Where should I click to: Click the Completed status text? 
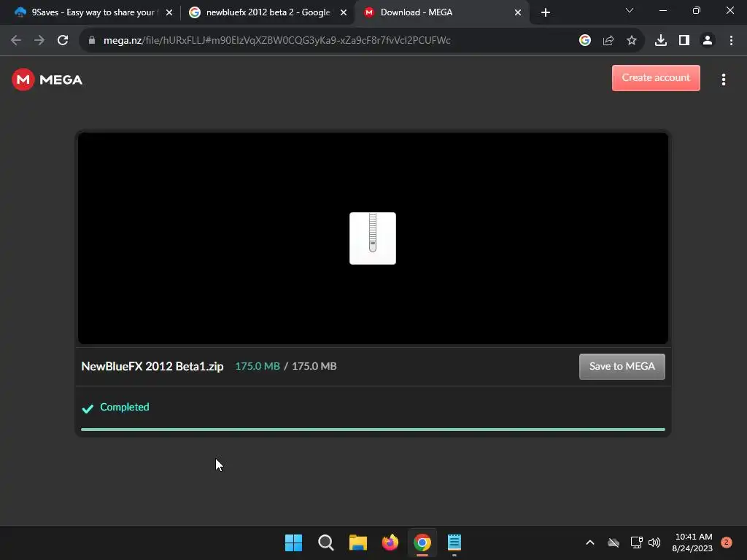[x=124, y=407]
